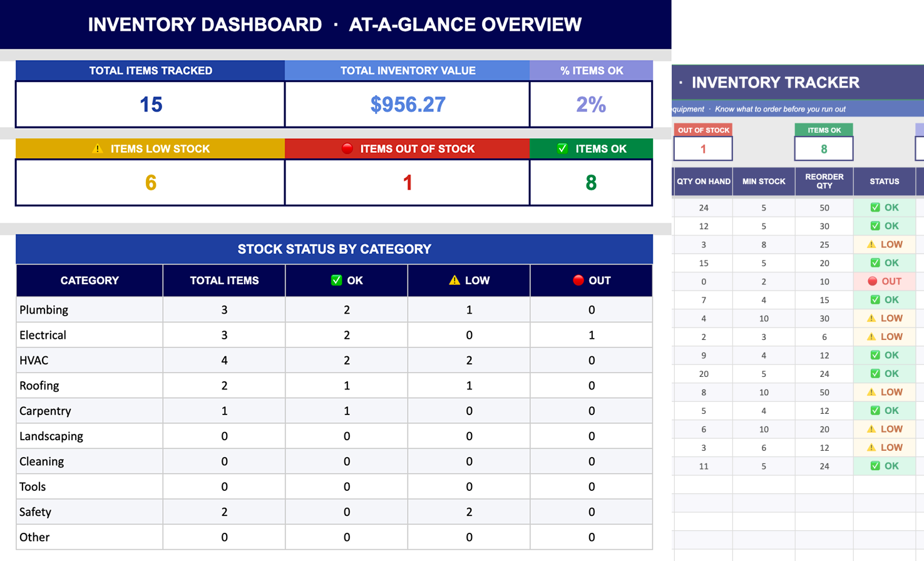The height and width of the screenshot is (561, 924).
Task: Select the Qty On Hand cell showing 24
Action: coord(703,208)
